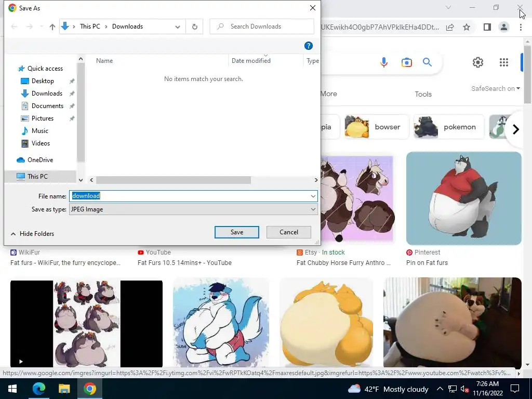
Task: Open the Google apps grid
Action: (x=504, y=62)
